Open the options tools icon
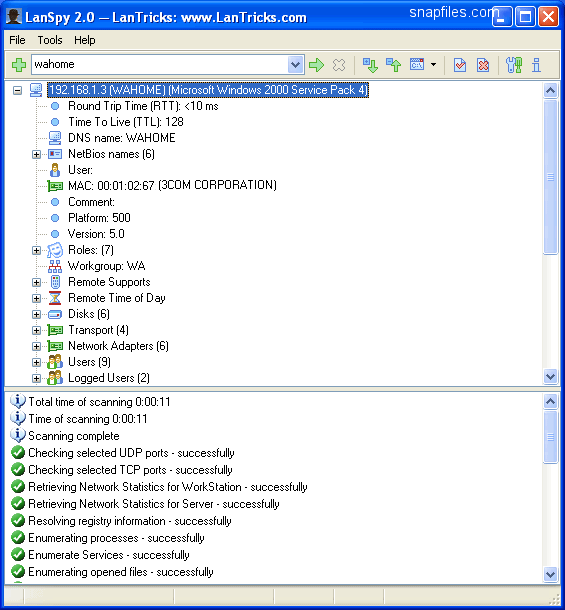Viewport: 565px width, 610px height. (514, 65)
